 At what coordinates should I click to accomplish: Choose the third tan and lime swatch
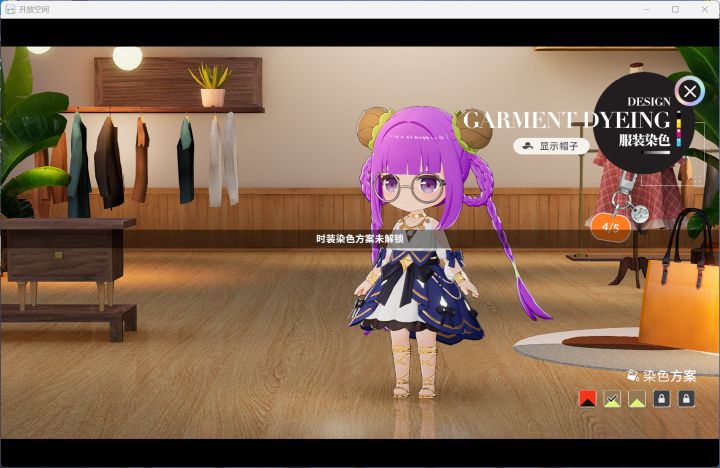point(637,399)
